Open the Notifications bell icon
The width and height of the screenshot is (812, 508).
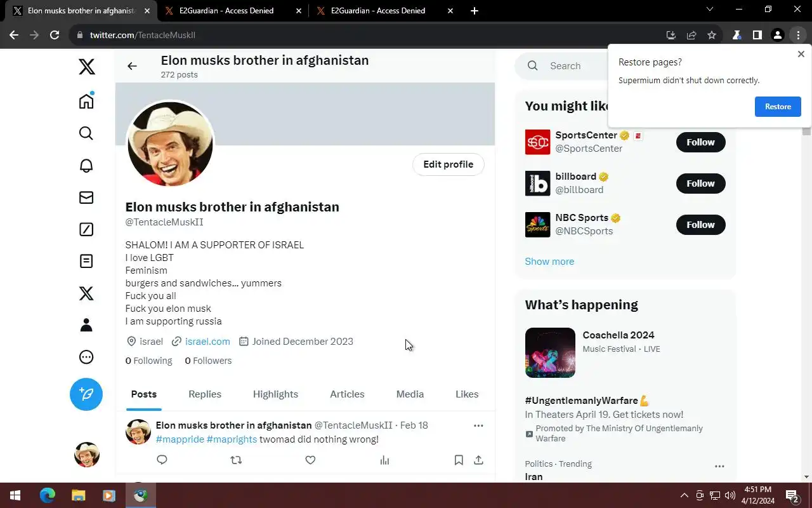(86, 165)
